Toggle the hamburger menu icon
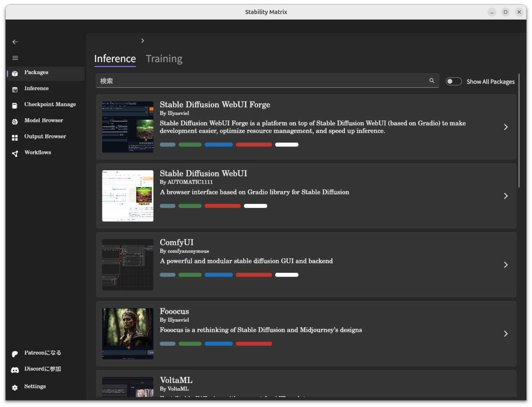 click(15, 58)
